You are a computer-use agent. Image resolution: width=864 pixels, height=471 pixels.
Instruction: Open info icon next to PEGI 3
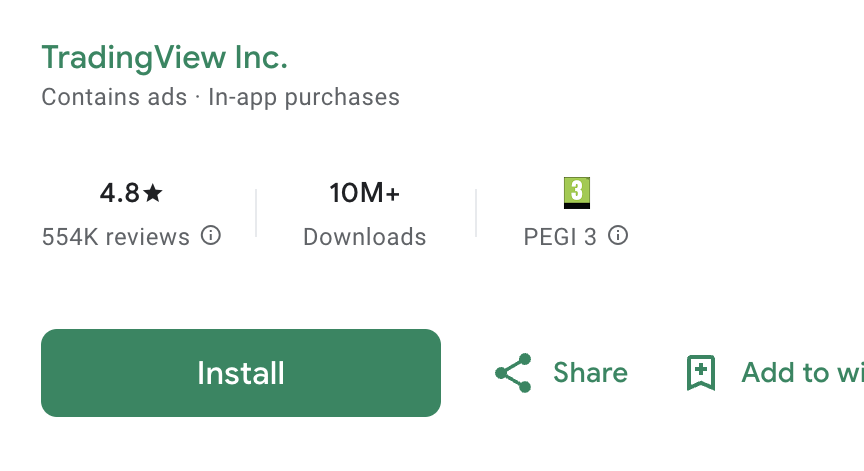(x=619, y=236)
